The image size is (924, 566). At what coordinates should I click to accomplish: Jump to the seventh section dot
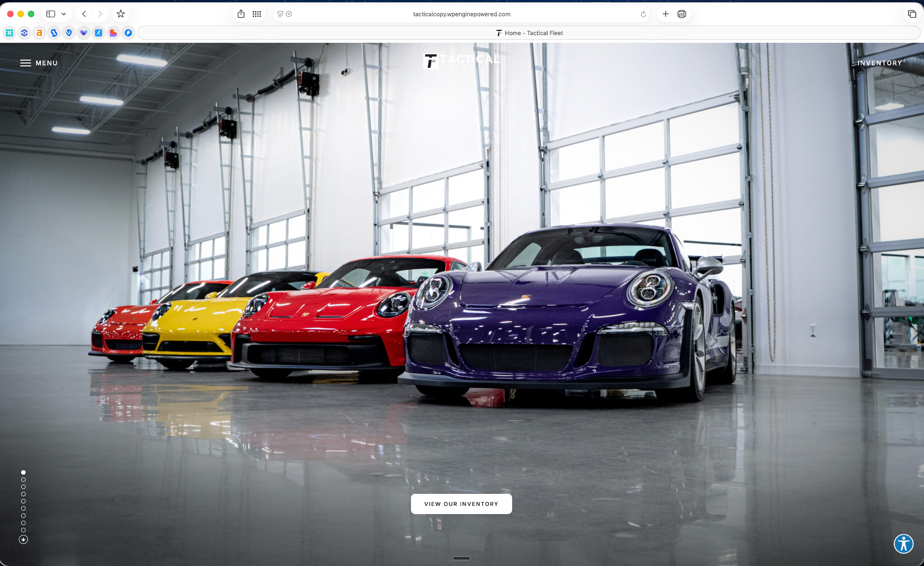[x=23, y=516]
